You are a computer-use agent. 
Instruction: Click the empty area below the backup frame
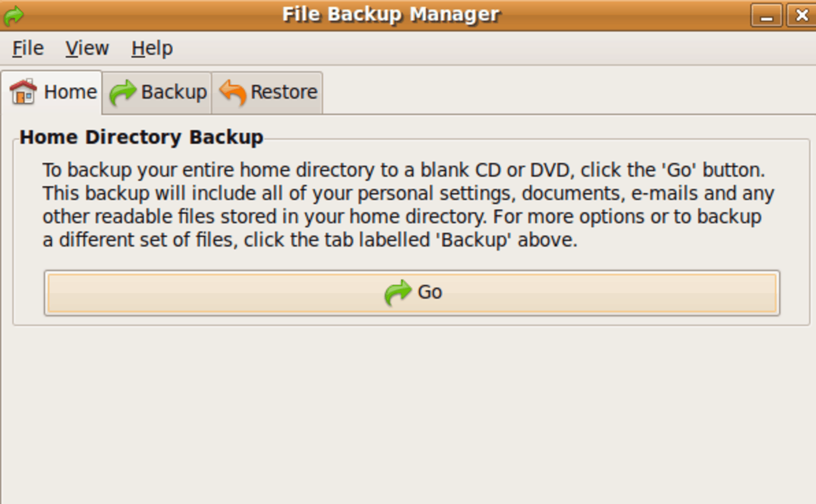click(x=408, y=414)
